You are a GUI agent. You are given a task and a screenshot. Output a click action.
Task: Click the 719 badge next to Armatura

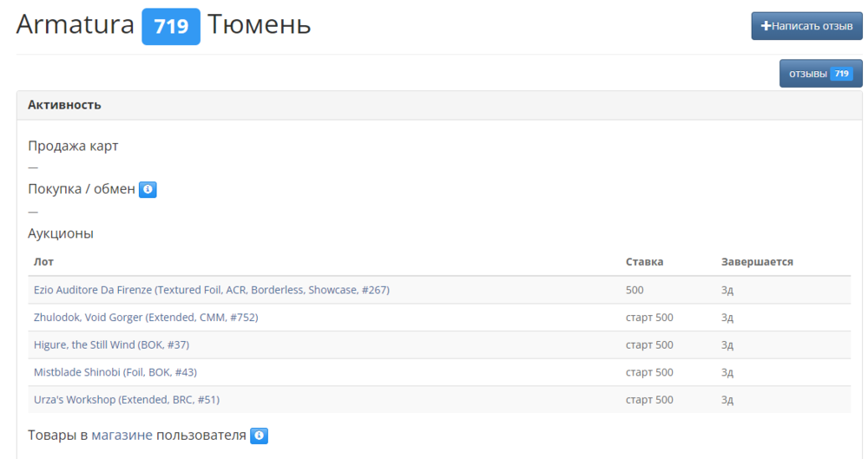pos(171,27)
